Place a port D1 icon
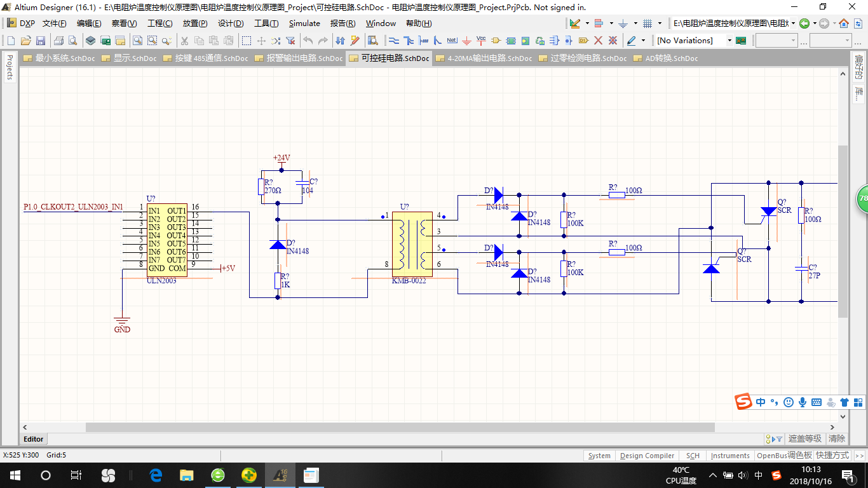 pos(583,41)
